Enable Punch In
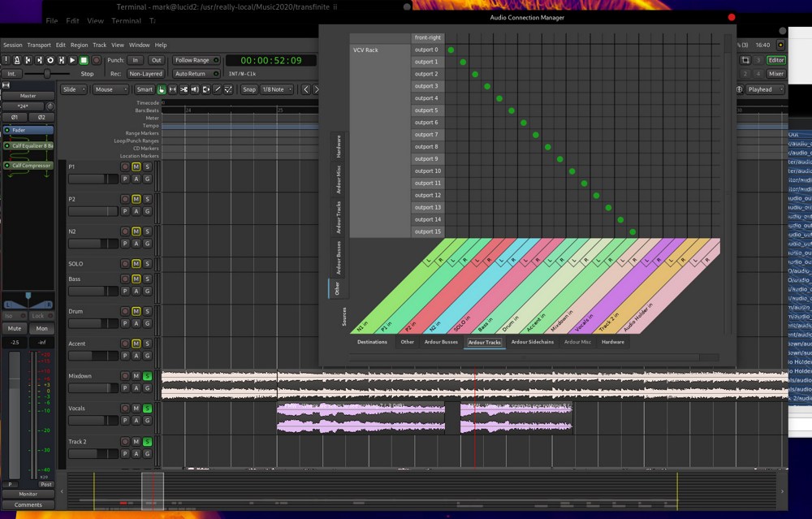The width and height of the screenshot is (812, 519). (135, 60)
